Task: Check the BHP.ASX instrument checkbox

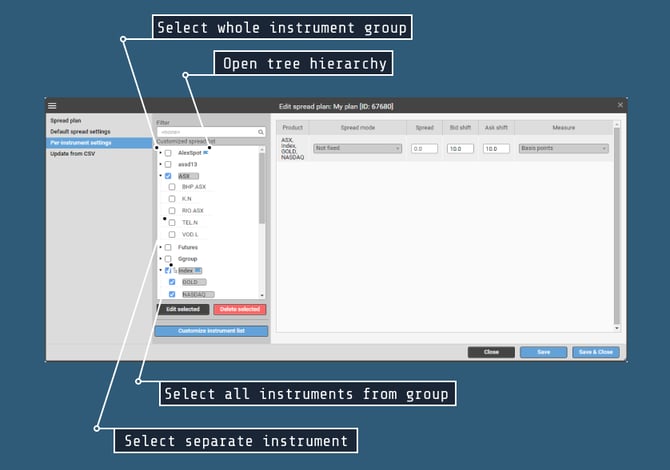Action: pyautogui.click(x=172, y=187)
